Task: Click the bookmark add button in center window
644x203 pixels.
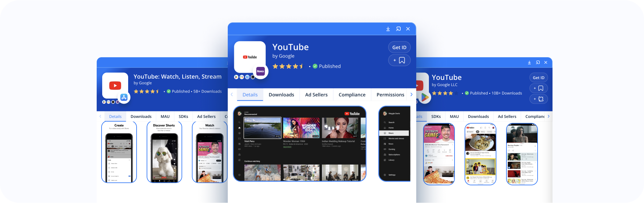Action: click(x=399, y=60)
